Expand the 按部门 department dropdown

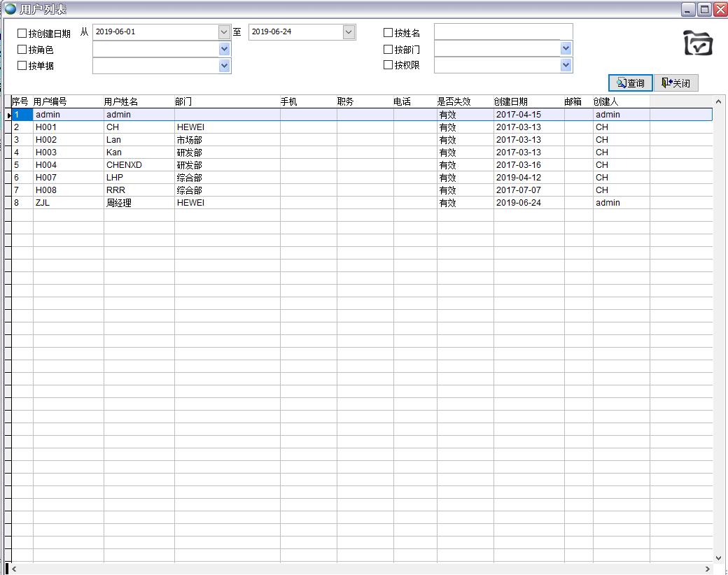pos(566,48)
